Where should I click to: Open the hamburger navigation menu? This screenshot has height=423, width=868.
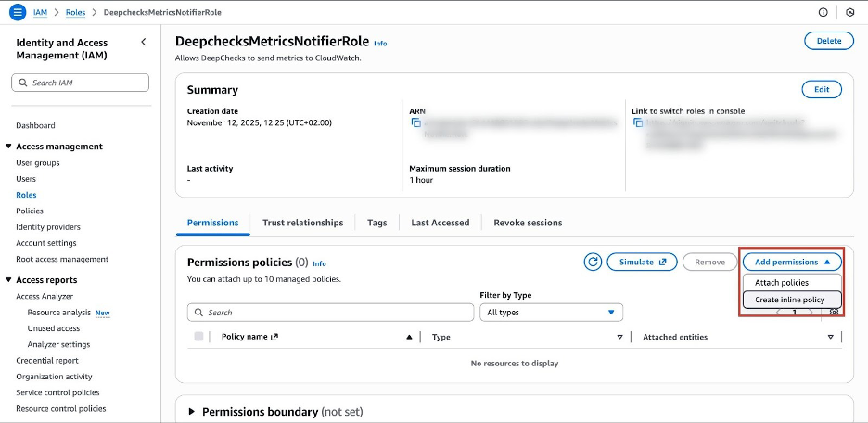pyautogui.click(x=17, y=12)
